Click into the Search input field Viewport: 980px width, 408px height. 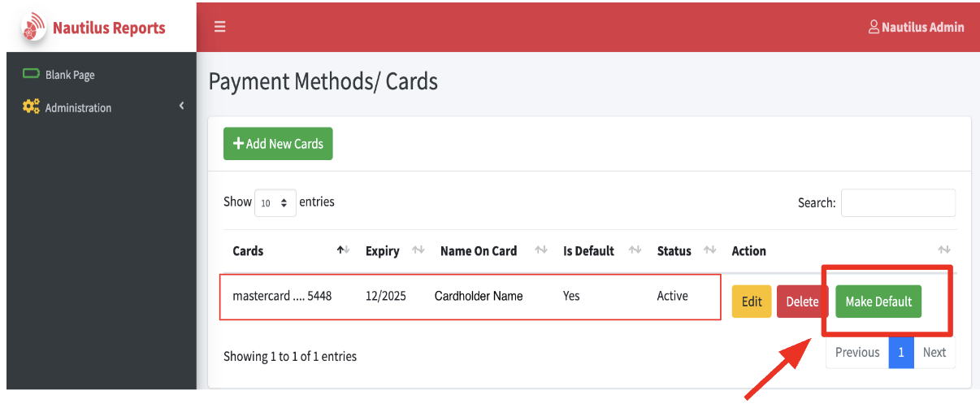(898, 203)
